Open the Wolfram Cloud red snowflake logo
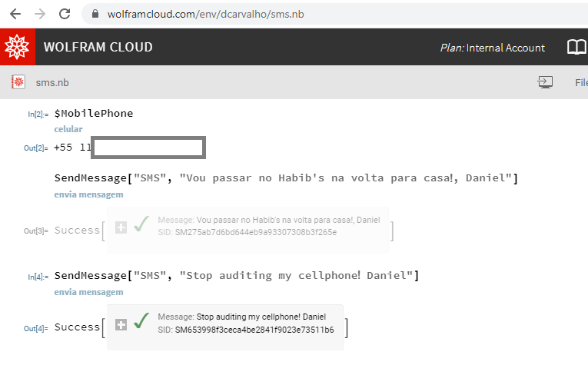The image size is (588, 365). pyautogui.click(x=17, y=47)
